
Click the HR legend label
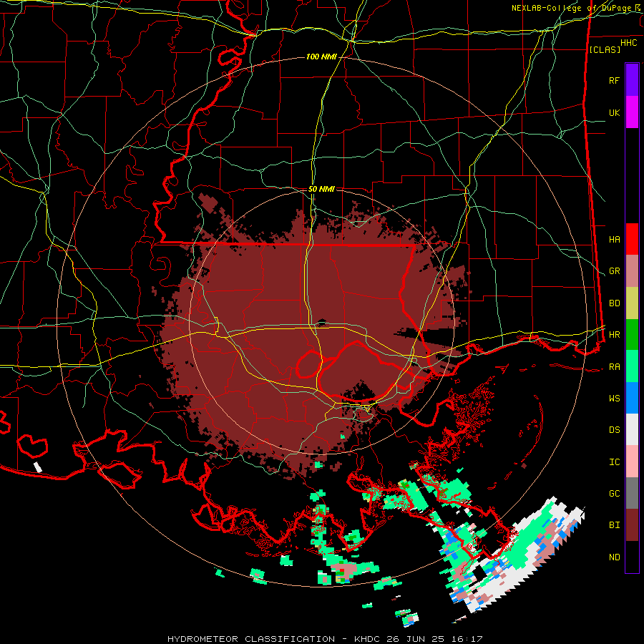coord(614,335)
